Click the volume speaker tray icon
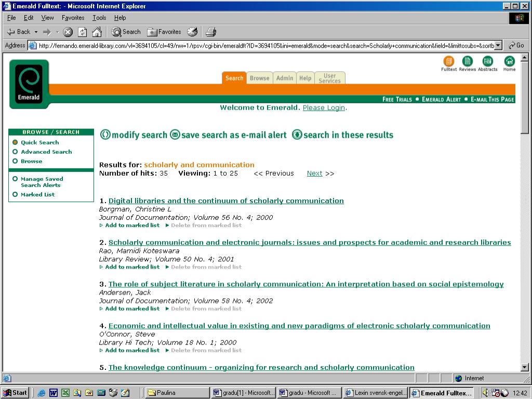This screenshot has height=399, width=532. [x=486, y=393]
